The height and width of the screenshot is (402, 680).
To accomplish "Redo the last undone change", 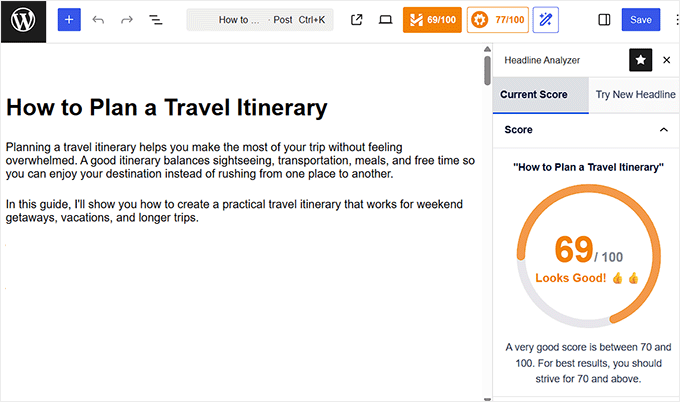I will [x=127, y=20].
